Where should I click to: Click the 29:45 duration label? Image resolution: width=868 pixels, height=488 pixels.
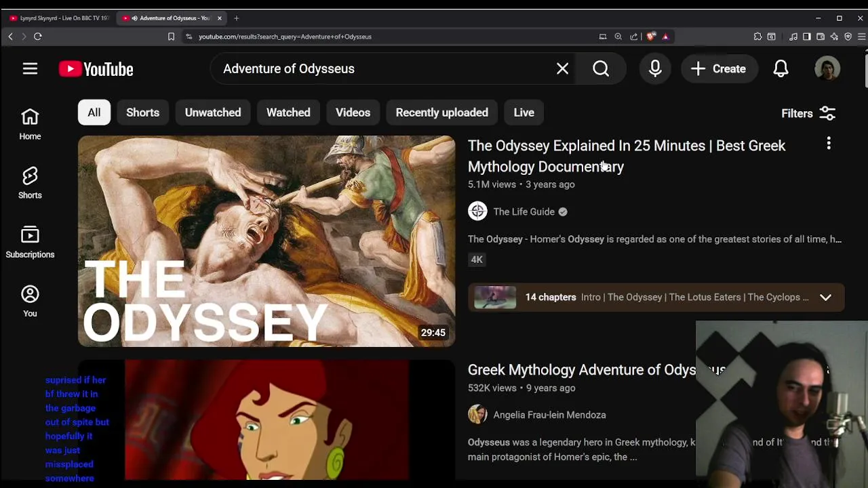(x=433, y=333)
